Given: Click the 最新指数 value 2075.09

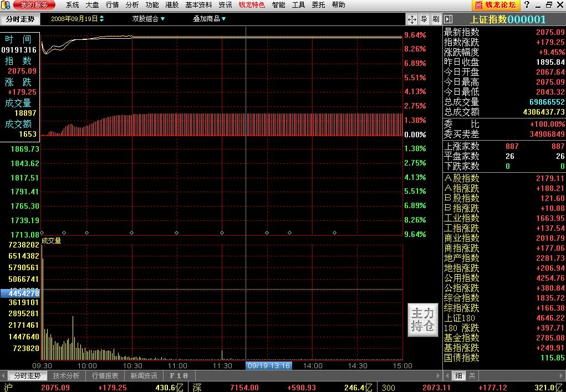Looking at the screenshot, I should coord(550,32).
